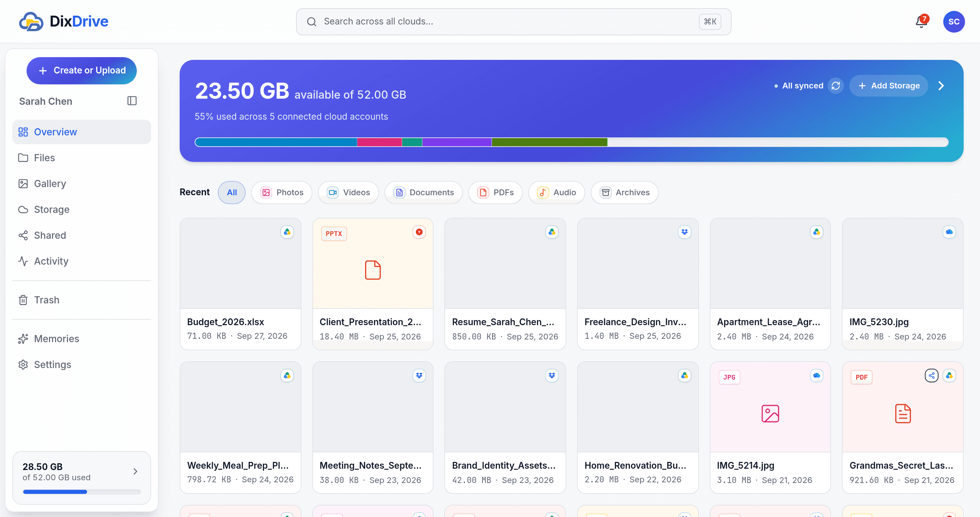Filter recent files by Photos
This screenshot has height=517, width=980.
coord(281,193)
